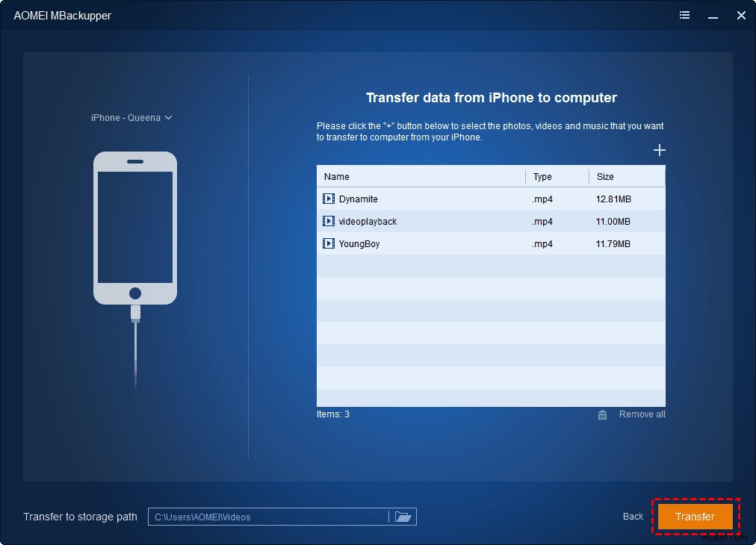Click the video icon next to YoungBoy
756x545 pixels.
329,243
